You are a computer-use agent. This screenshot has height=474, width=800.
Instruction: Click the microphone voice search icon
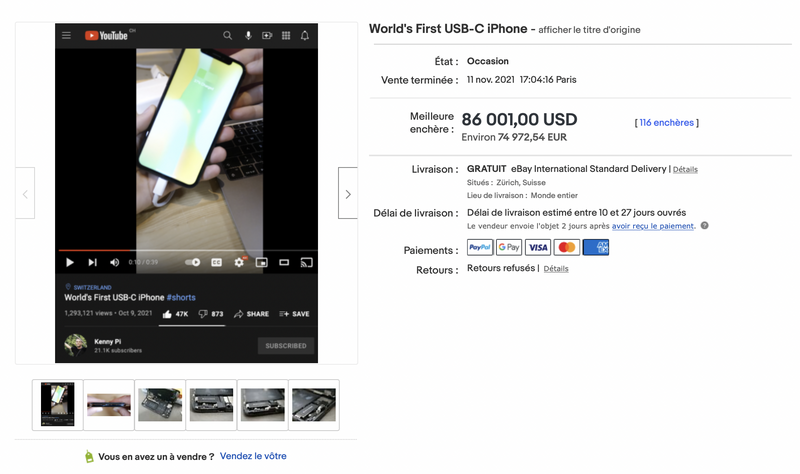(x=248, y=35)
